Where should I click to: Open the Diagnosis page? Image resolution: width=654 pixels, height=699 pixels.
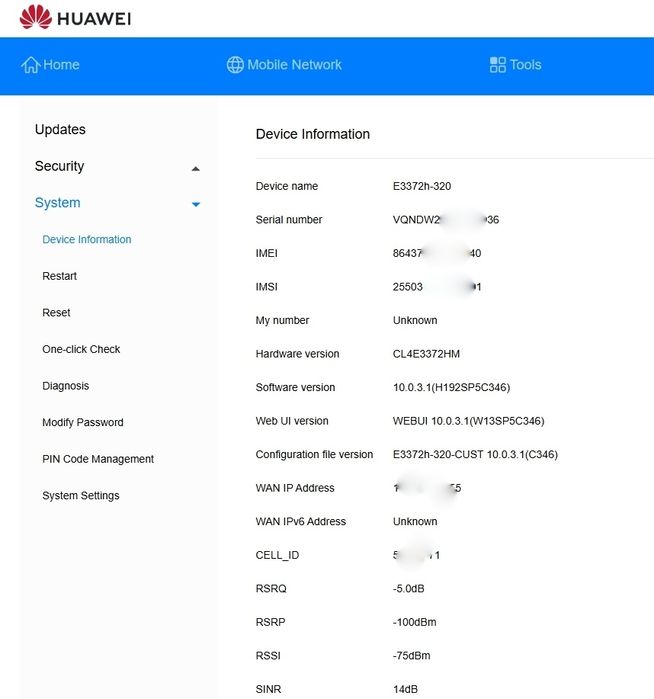click(66, 386)
